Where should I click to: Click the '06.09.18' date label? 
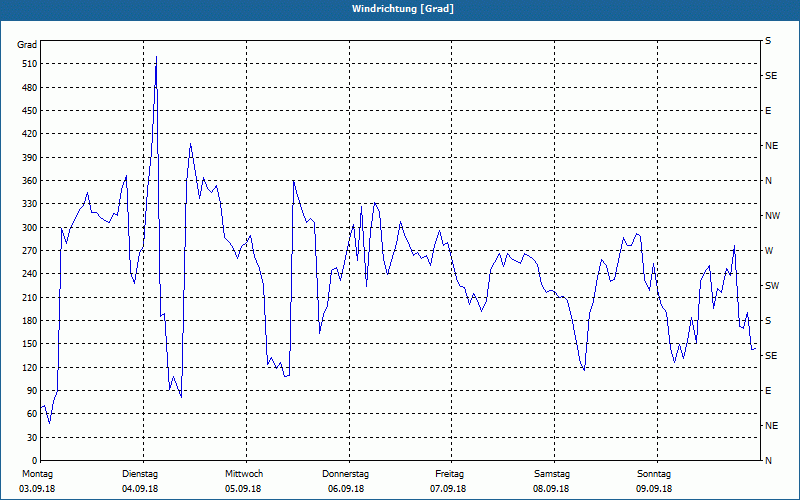(346, 489)
